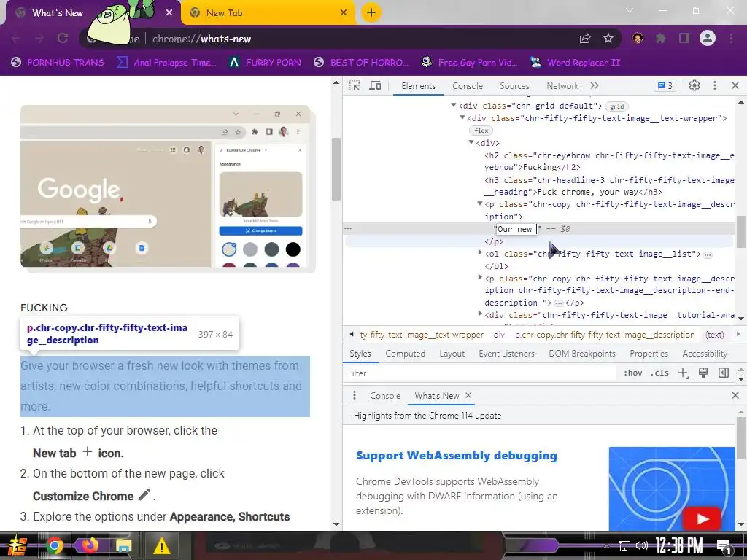Toggle the .cls classes button

pyautogui.click(x=659, y=373)
